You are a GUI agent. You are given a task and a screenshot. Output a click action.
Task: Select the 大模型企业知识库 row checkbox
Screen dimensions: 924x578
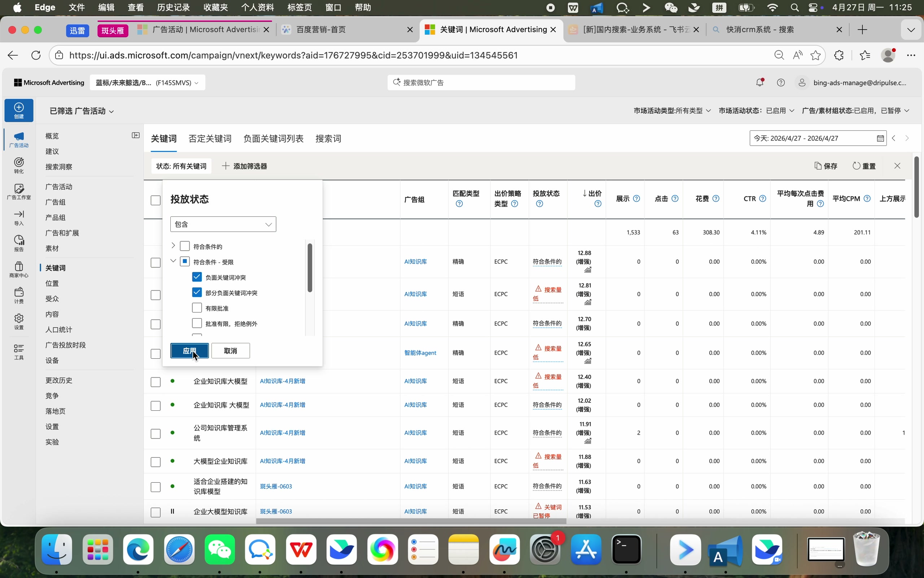click(156, 462)
